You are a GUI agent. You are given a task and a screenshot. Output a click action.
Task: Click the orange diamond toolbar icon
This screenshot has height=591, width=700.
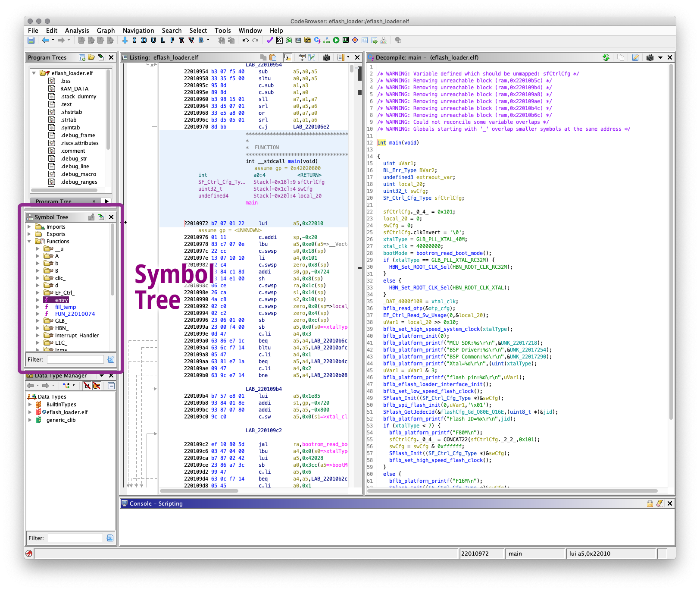pyautogui.click(x=355, y=40)
